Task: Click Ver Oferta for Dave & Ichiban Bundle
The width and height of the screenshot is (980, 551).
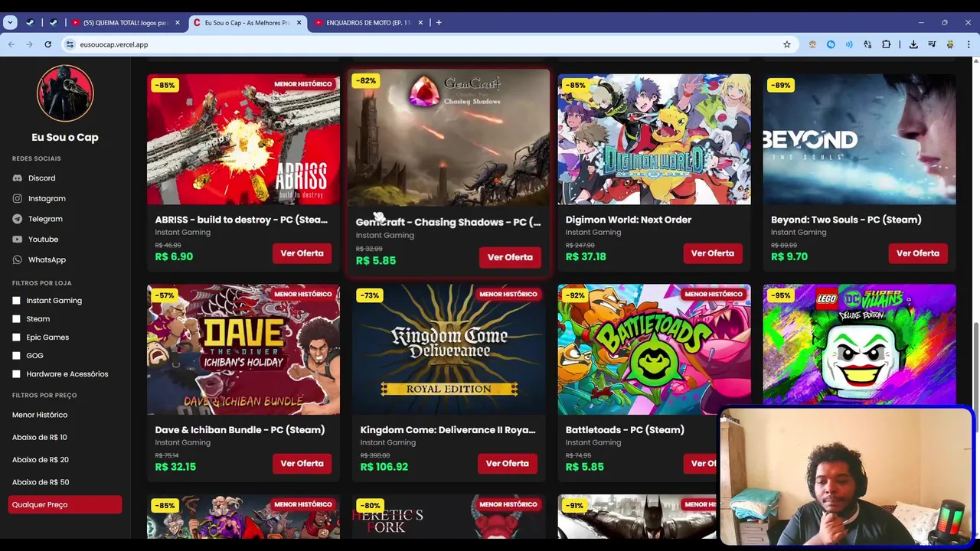Action: (302, 464)
